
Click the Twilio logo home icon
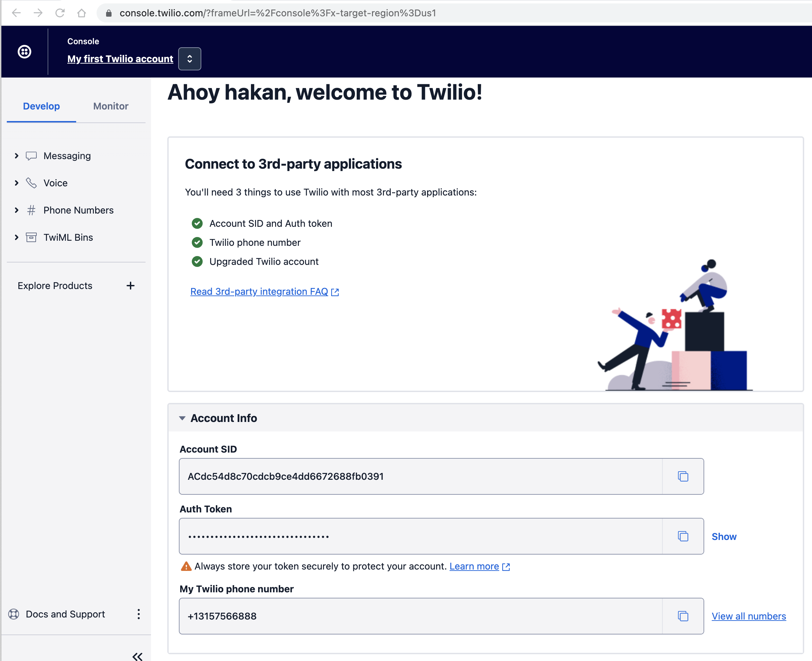24,51
